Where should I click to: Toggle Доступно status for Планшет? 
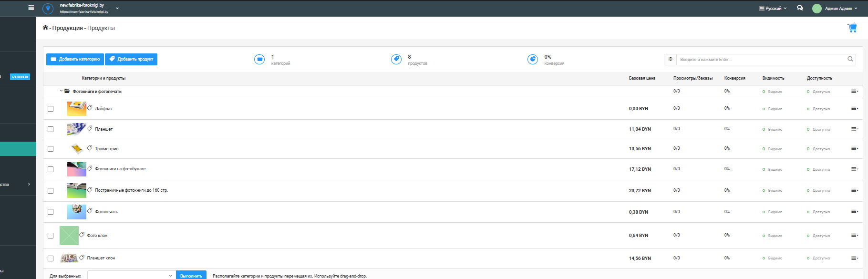818,129
